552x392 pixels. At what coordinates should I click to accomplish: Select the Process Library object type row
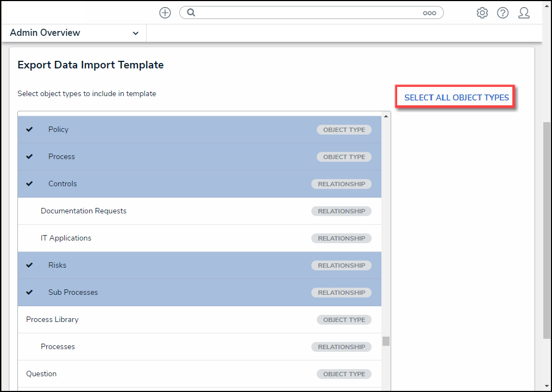tap(199, 319)
